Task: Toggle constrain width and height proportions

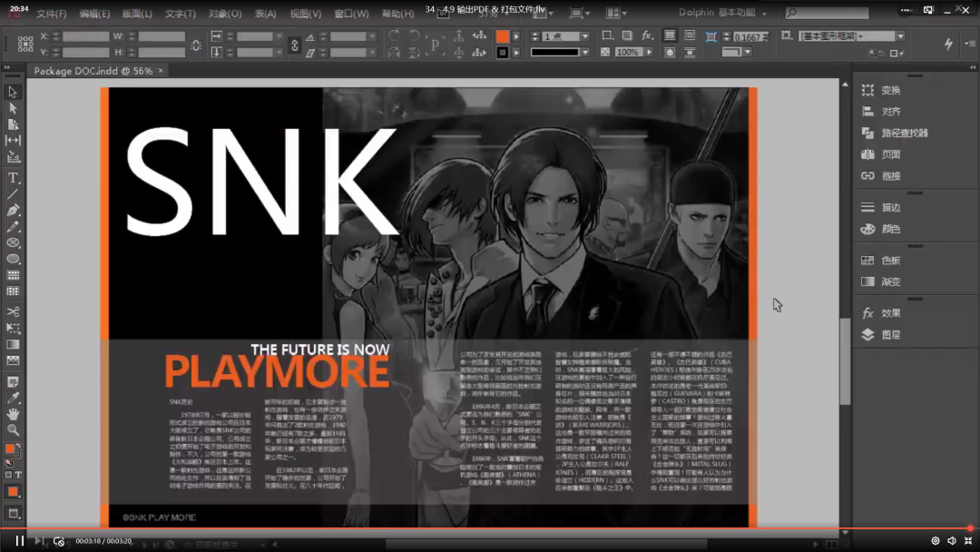Action: (196, 45)
